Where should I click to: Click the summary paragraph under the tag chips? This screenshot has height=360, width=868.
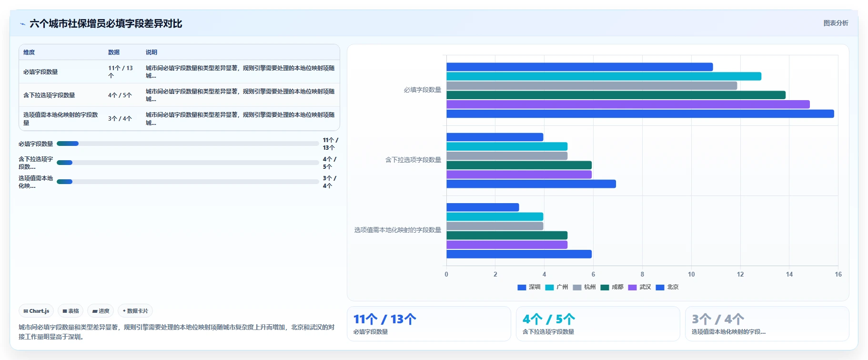[x=177, y=332]
